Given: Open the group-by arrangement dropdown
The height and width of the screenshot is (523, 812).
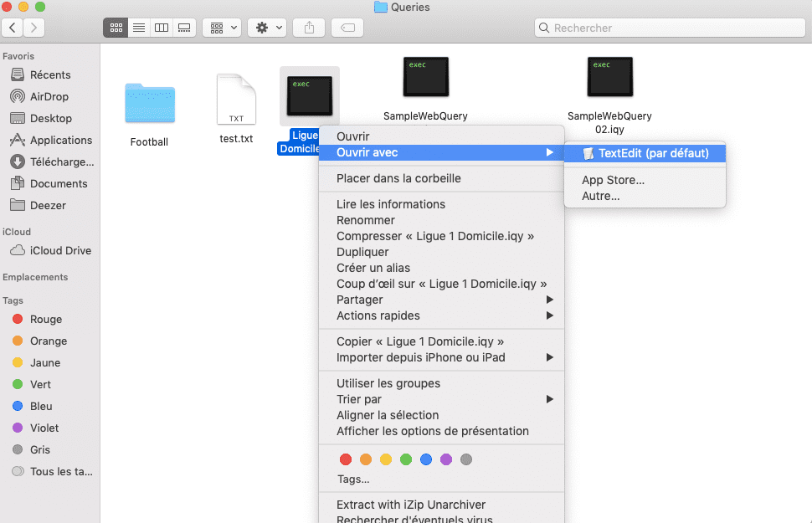Looking at the screenshot, I should pyautogui.click(x=222, y=28).
